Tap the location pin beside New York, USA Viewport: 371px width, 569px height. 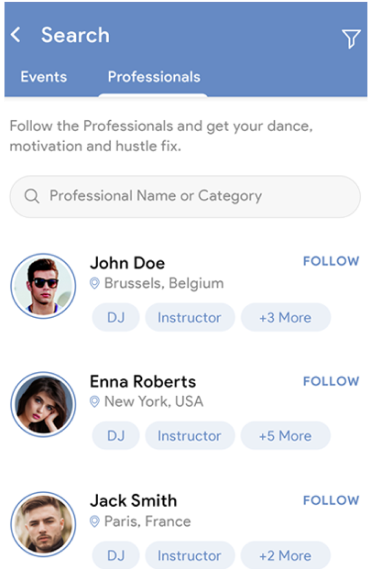[94, 401]
